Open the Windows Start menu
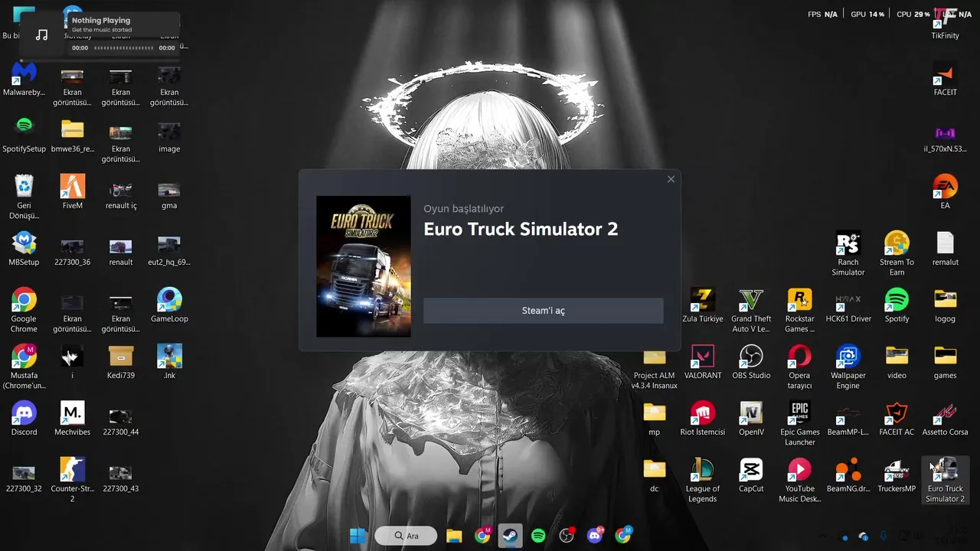Image resolution: width=980 pixels, height=551 pixels. pyautogui.click(x=358, y=536)
